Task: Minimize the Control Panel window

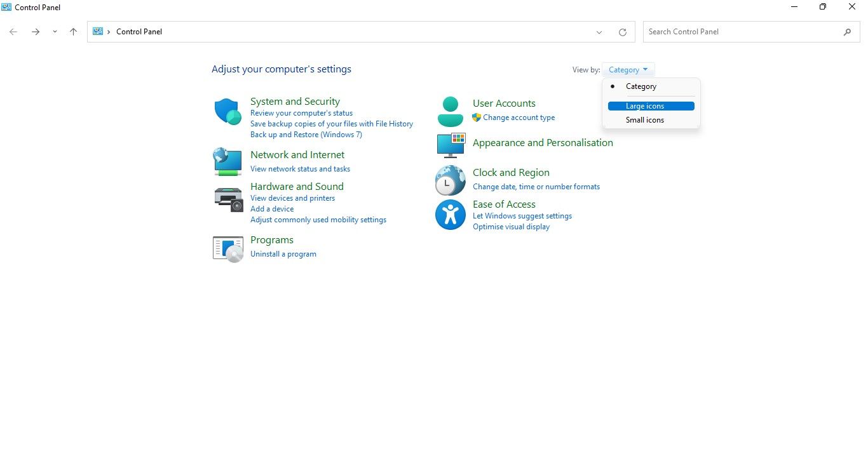Action: (x=795, y=7)
